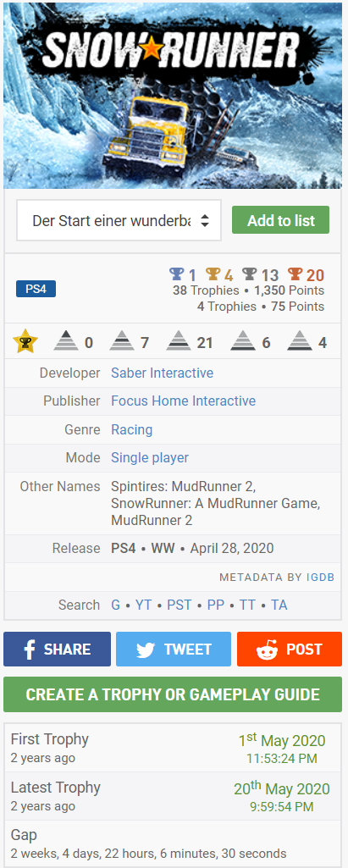The height and width of the screenshot is (868, 348).
Task: Tweet about the game on Twitter
Action: point(174,650)
